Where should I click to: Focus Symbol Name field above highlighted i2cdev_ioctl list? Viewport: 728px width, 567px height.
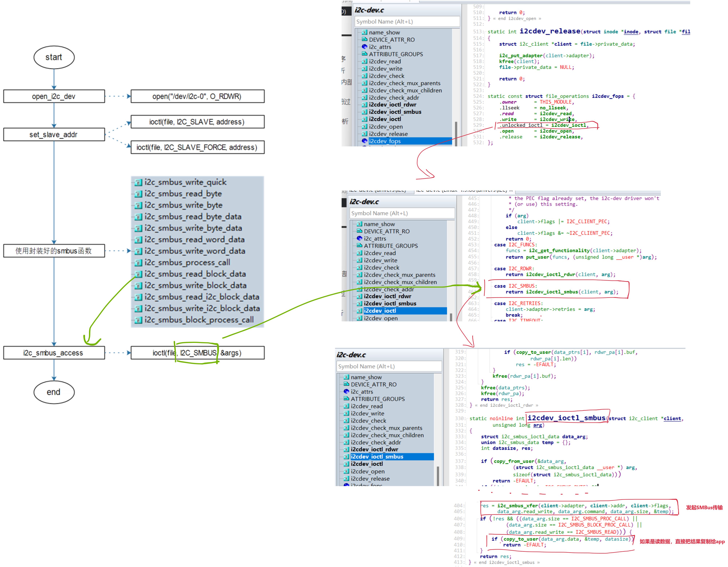pos(402,213)
